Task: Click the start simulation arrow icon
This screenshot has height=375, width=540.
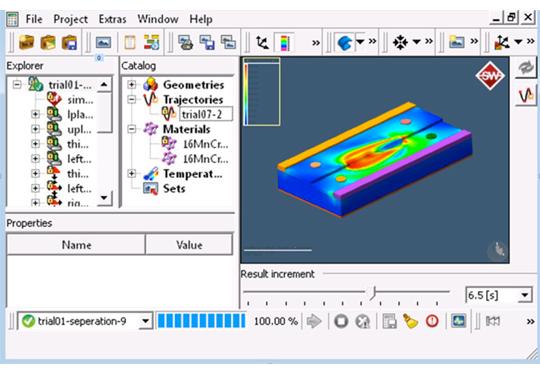Action: click(314, 321)
